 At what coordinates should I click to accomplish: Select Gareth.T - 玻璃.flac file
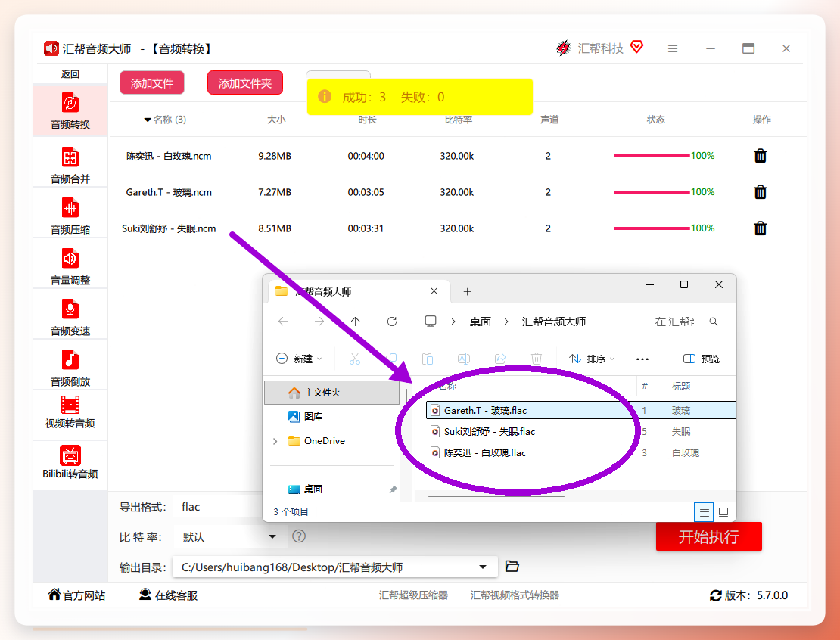[x=581, y=410]
